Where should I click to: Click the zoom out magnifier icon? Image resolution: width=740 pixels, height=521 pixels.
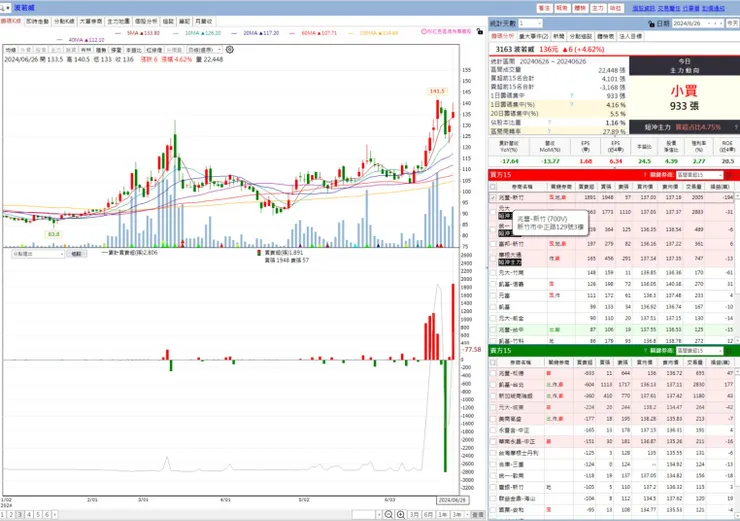pos(388,514)
